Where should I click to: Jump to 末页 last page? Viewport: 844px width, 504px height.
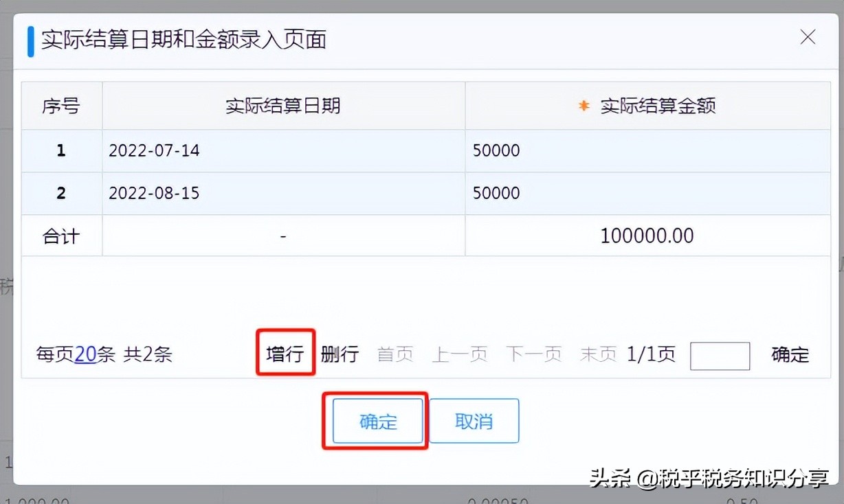pyautogui.click(x=599, y=354)
